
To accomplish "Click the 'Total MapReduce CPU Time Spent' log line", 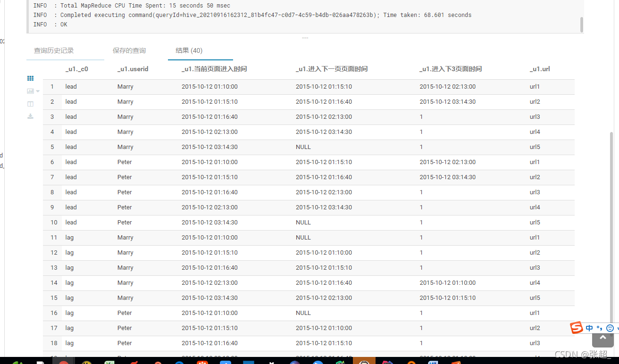I will 132,6.
